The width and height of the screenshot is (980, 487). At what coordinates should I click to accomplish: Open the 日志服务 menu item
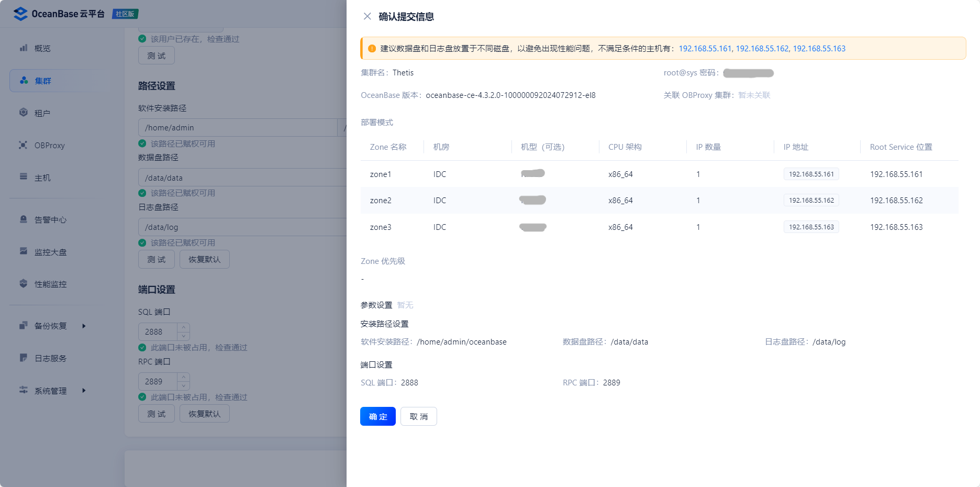50,359
